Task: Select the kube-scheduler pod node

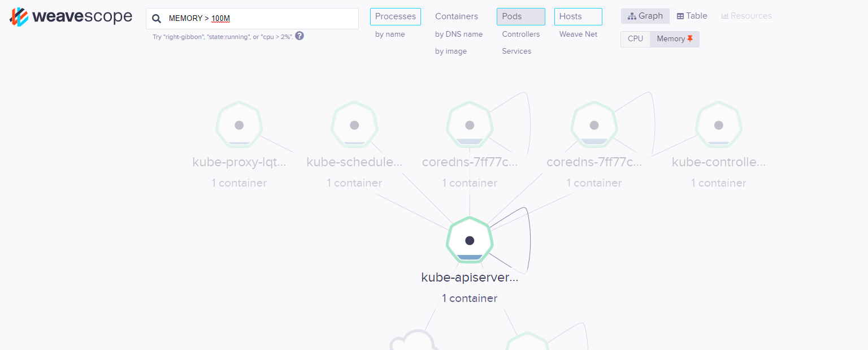Action: pos(354,125)
